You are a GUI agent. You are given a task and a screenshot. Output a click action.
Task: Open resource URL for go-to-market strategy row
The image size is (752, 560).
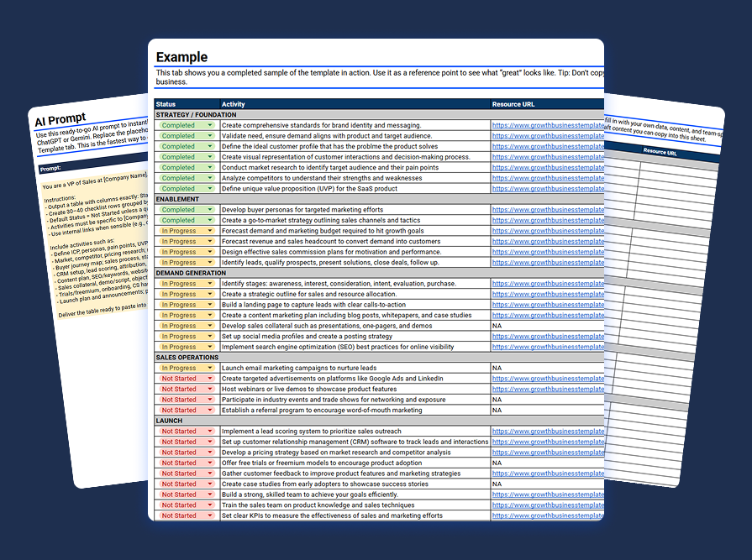click(548, 220)
